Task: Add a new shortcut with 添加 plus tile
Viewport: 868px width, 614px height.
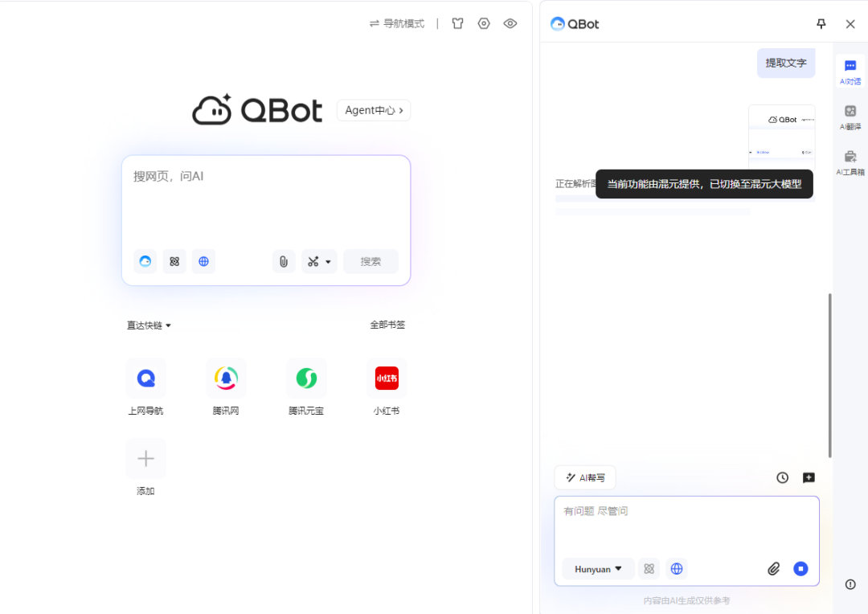Action: click(x=145, y=458)
